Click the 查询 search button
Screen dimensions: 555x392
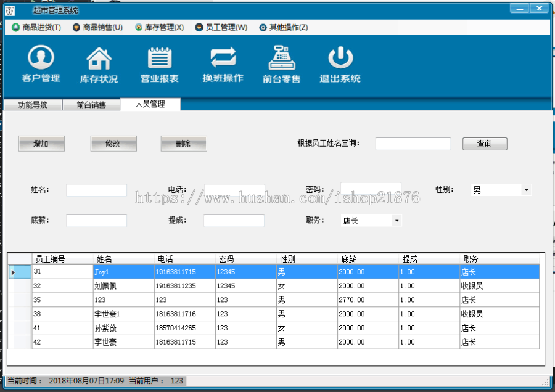pos(485,144)
